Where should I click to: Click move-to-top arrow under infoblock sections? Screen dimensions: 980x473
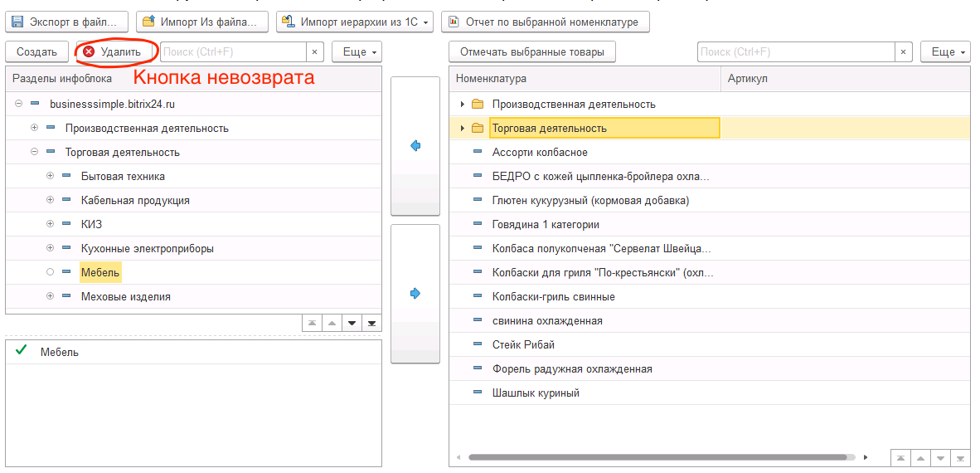click(x=311, y=323)
